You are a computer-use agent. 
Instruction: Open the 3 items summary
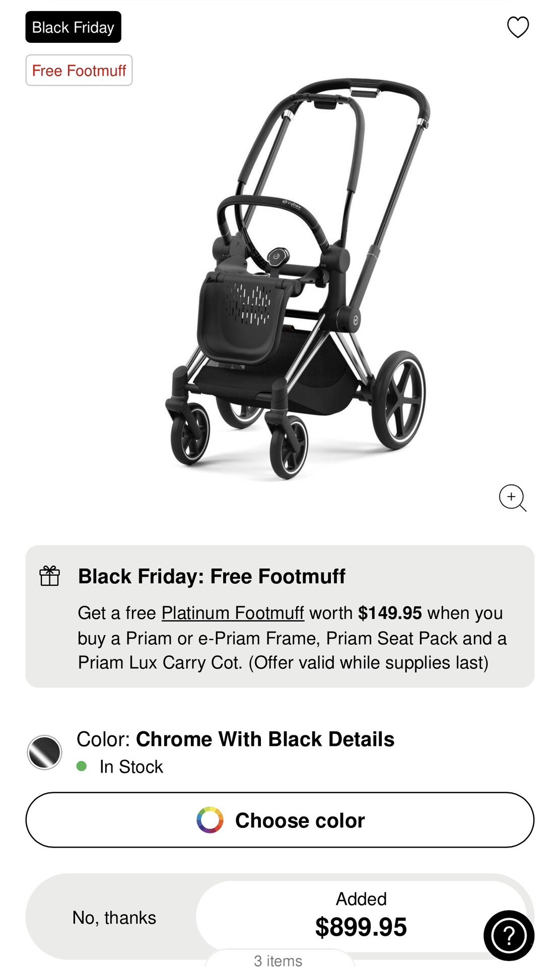[280, 960]
